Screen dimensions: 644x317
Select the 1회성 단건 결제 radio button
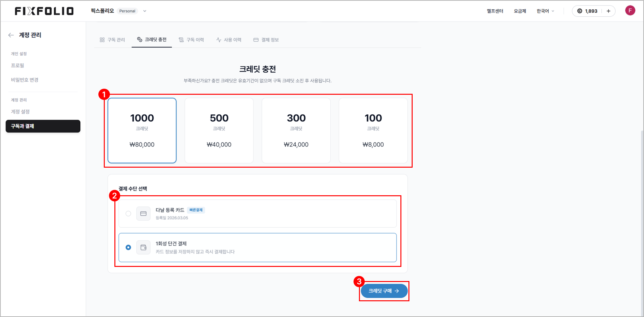pos(128,247)
